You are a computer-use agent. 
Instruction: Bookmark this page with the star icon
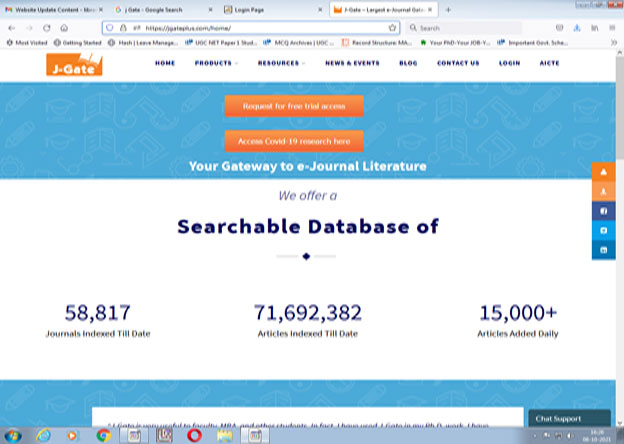(392, 28)
